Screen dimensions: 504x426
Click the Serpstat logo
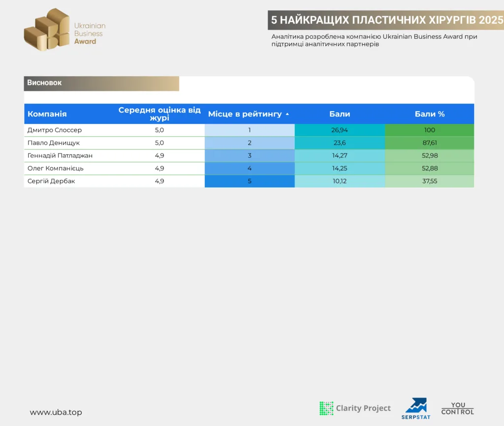(x=415, y=409)
